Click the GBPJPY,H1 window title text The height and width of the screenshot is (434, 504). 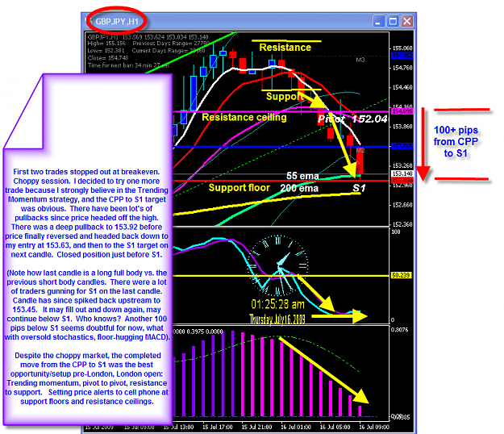pyautogui.click(x=117, y=22)
